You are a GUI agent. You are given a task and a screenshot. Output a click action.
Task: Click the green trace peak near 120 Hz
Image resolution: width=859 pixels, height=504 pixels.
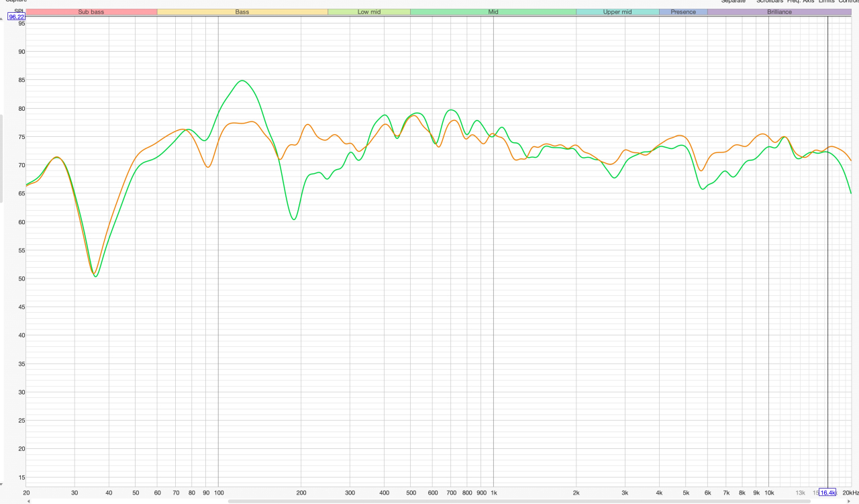click(x=242, y=81)
